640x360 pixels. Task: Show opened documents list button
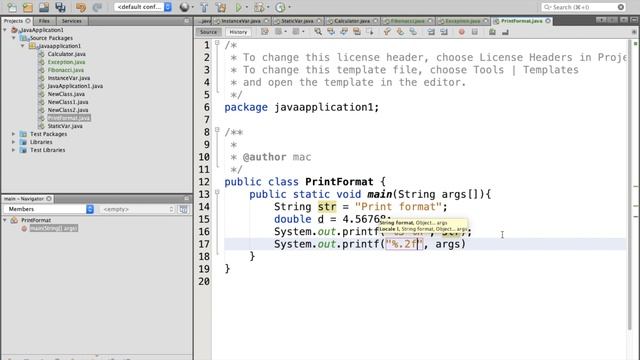click(624, 20)
